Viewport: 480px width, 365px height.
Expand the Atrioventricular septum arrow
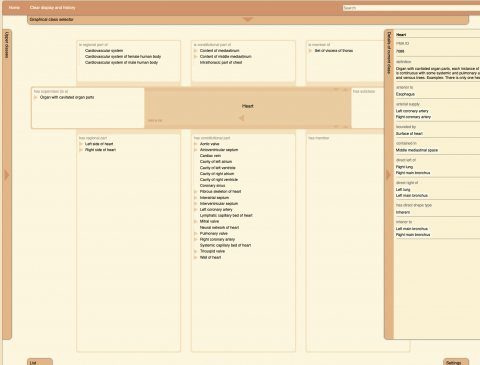[196, 150]
